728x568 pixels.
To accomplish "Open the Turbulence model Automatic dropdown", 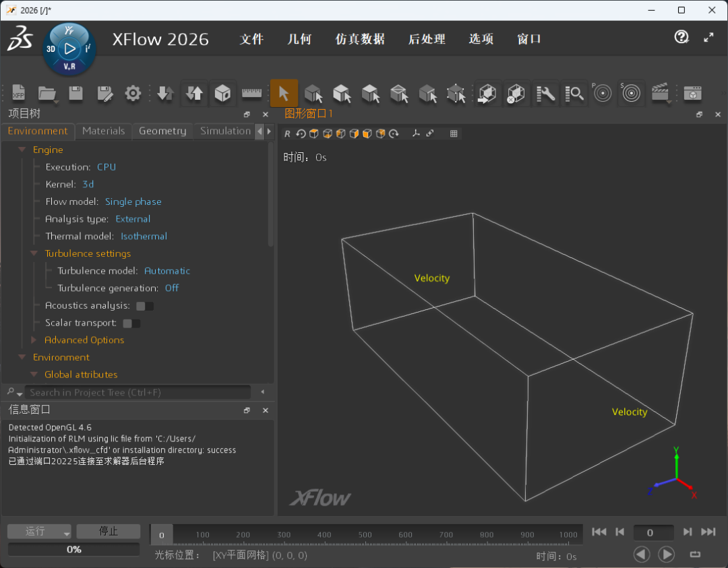I will tap(167, 271).
